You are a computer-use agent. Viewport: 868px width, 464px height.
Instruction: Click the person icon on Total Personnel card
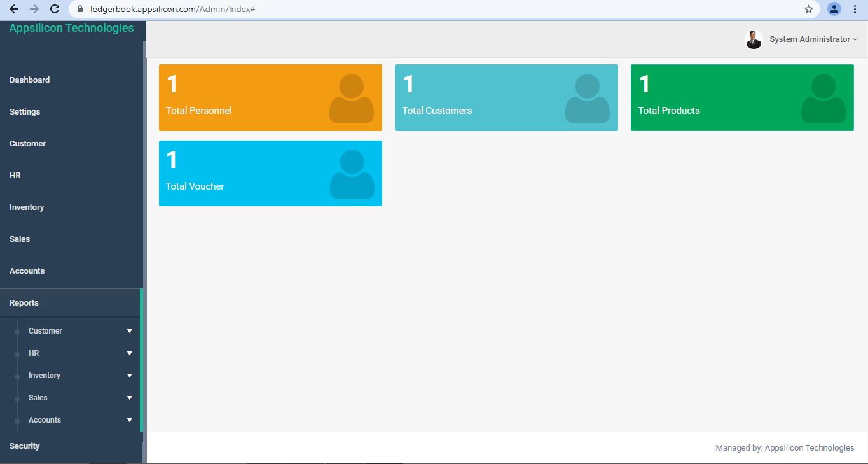351,98
